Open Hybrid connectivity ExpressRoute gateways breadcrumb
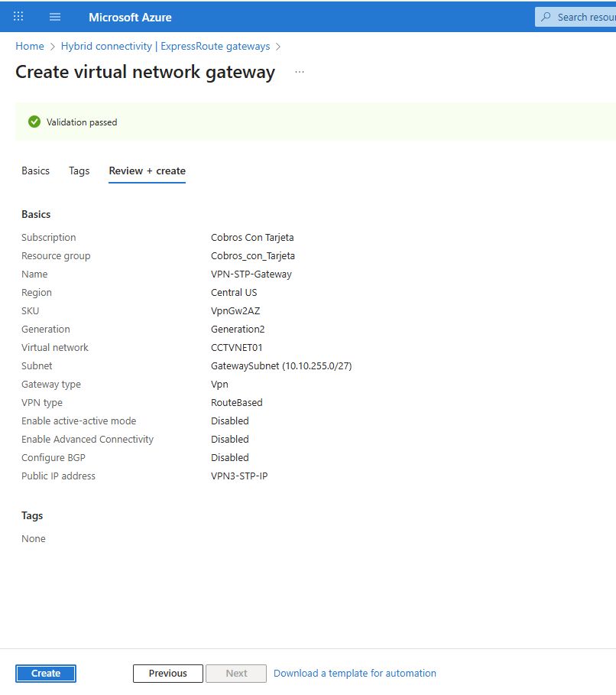Screen dimensions: 616x695 [165, 46]
